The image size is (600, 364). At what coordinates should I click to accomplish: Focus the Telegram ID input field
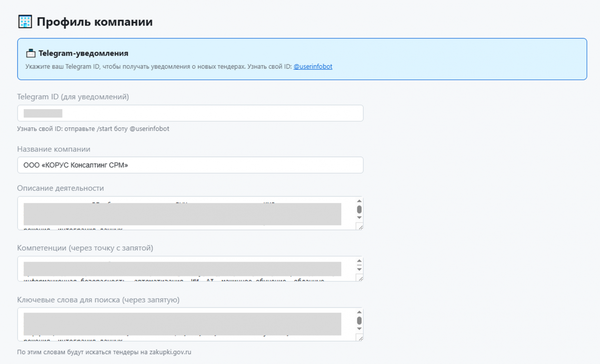tap(190, 113)
